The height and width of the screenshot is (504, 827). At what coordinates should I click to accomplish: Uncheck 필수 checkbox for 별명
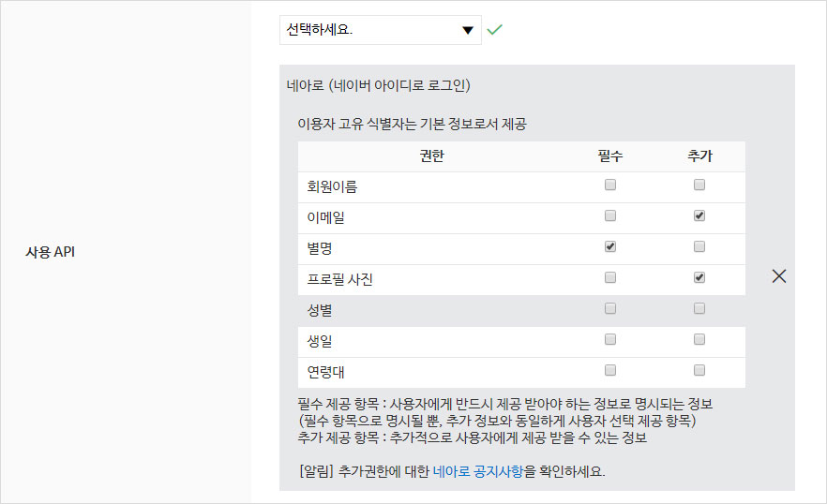610,247
